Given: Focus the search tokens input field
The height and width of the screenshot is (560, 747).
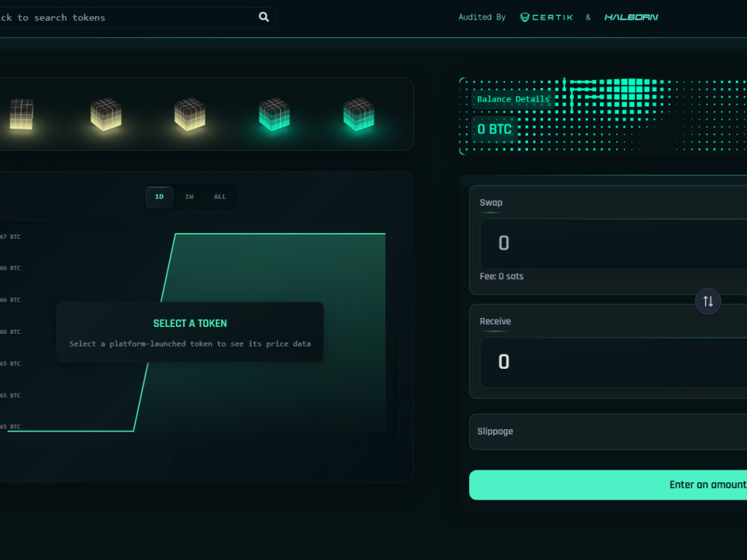Looking at the screenshot, I should (x=136, y=18).
